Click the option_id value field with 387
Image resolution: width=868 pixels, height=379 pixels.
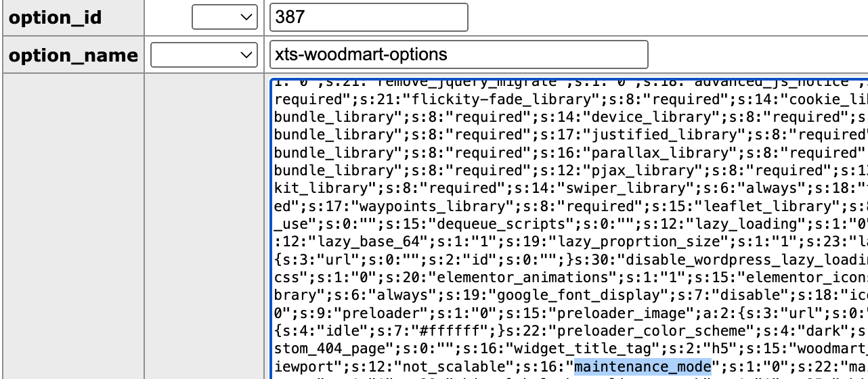[x=368, y=18]
